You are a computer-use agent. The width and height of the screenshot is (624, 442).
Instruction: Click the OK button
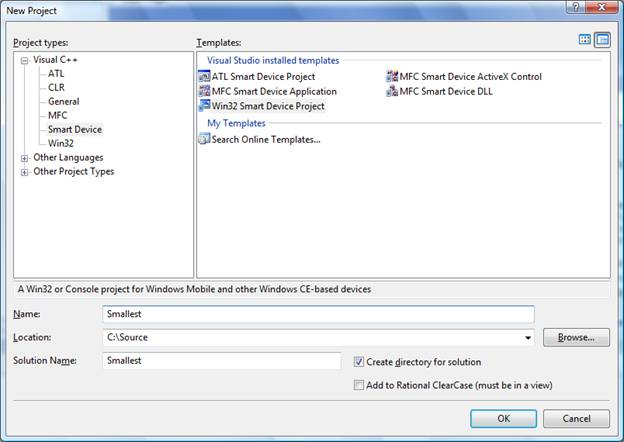503,419
